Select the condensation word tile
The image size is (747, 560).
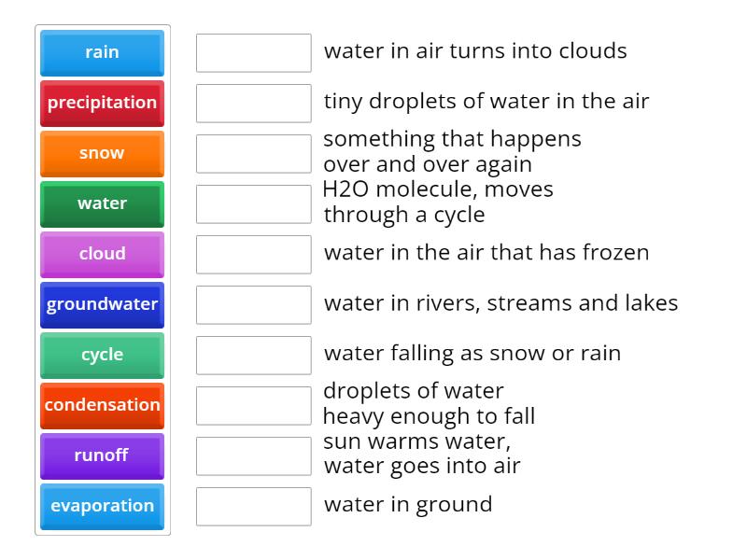[x=102, y=405]
